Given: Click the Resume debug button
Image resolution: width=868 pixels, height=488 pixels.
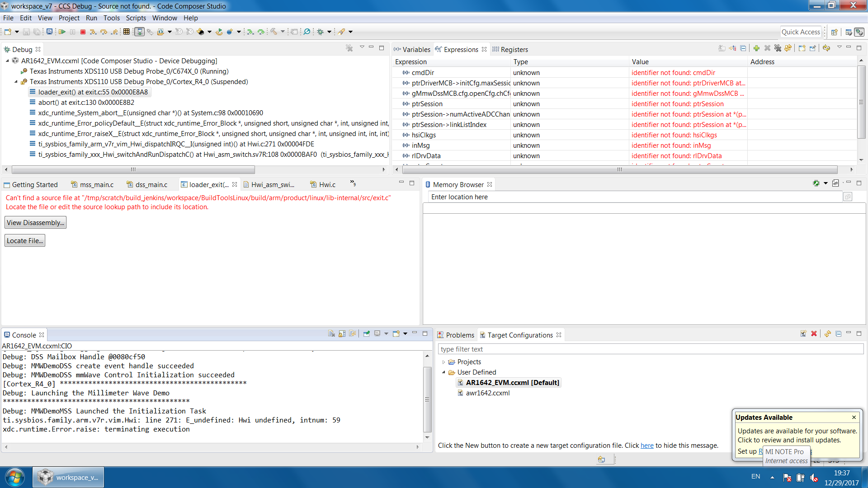Looking at the screenshot, I should coord(62,32).
